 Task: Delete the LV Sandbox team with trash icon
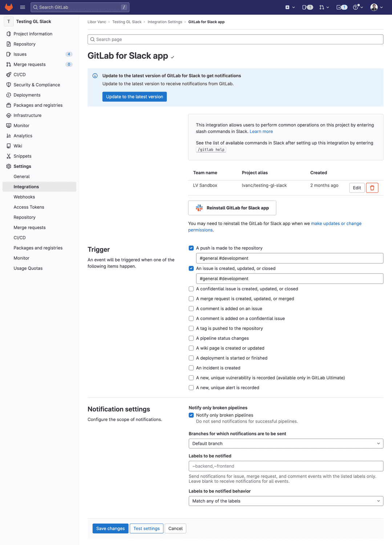[x=372, y=187]
